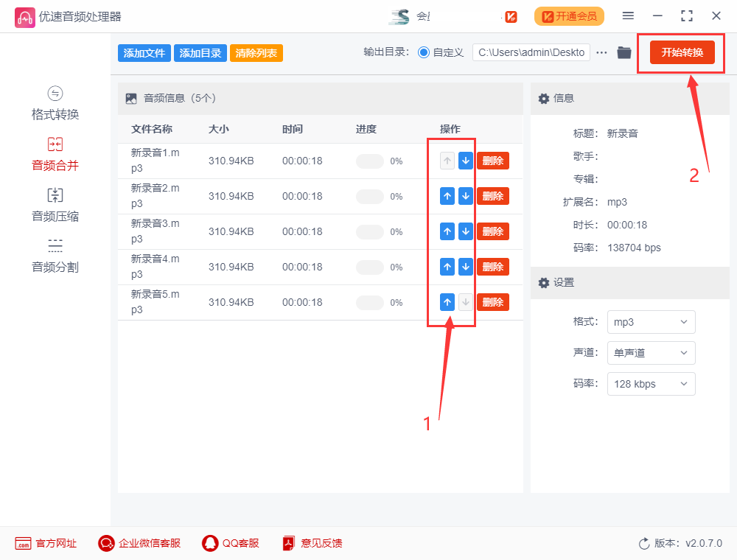This screenshot has height=560, width=737.
Task: Switch to 音频压缩 tool
Action: point(55,203)
